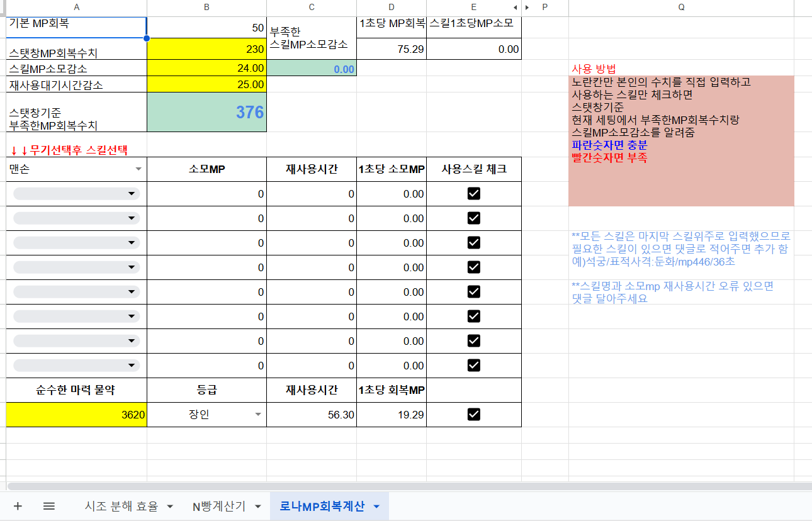Image resolution: width=812 pixels, height=521 pixels.
Task: Open 로나MP회복계산 tab options arrow
Action: pos(376,507)
